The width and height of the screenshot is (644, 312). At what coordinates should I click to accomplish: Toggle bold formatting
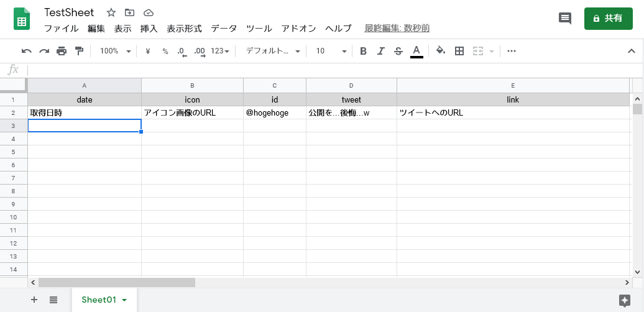pyautogui.click(x=363, y=51)
